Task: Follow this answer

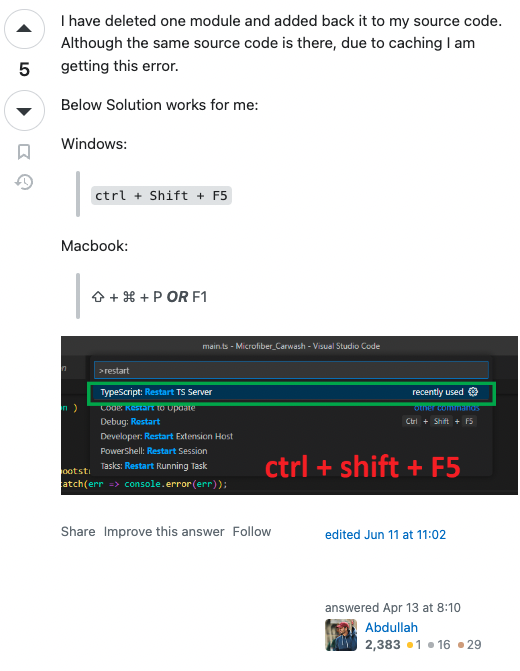Action: [252, 531]
